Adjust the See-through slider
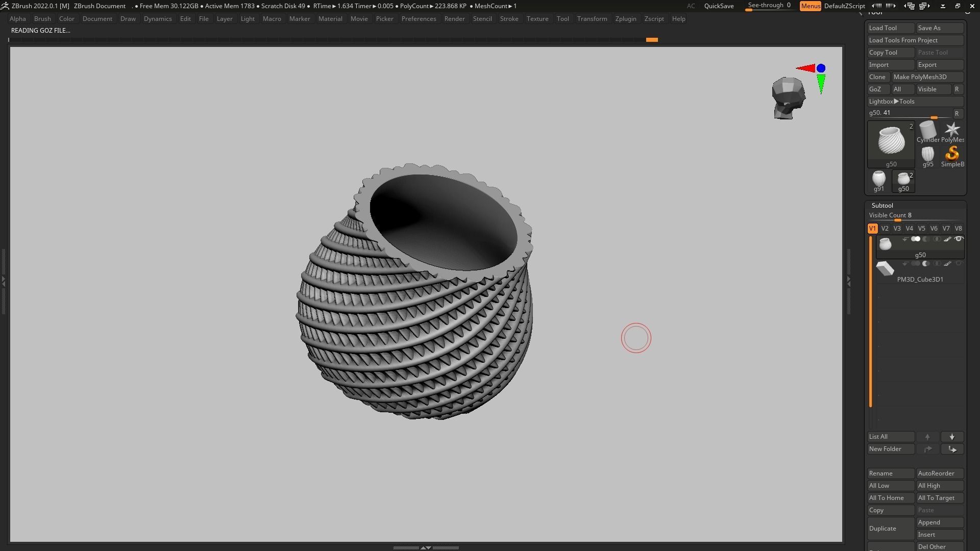Image resolution: width=980 pixels, height=551 pixels. point(770,6)
